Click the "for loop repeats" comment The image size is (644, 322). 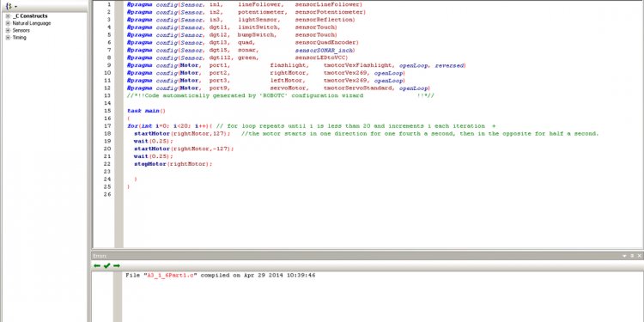coord(355,126)
